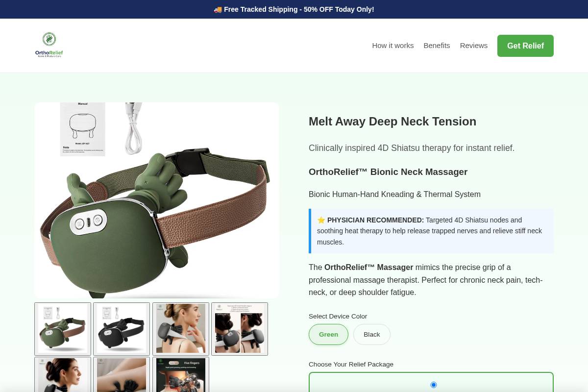The height and width of the screenshot is (392, 588).
Task: Click the star icon in physician callout
Action: pos(321,220)
